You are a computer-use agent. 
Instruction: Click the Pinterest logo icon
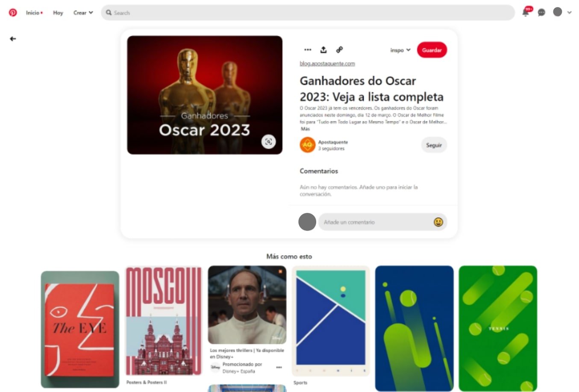pyautogui.click(x=13, y=12)
